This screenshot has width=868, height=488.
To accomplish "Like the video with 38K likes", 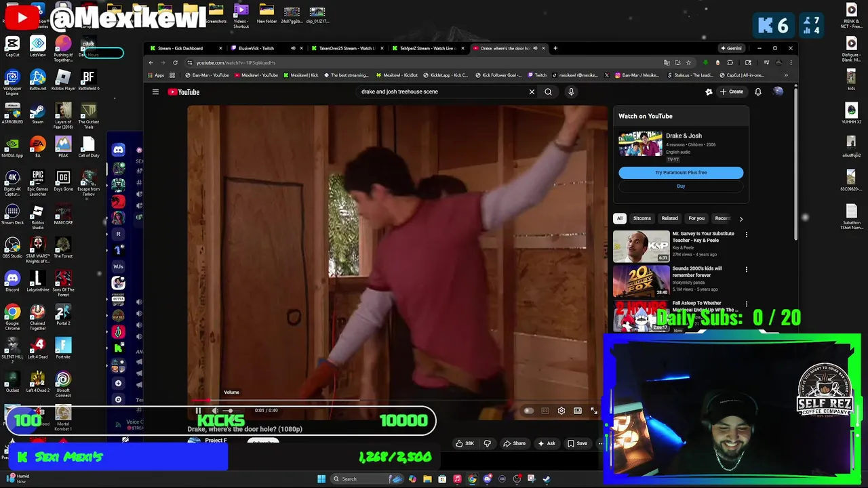I will (465, 443).
